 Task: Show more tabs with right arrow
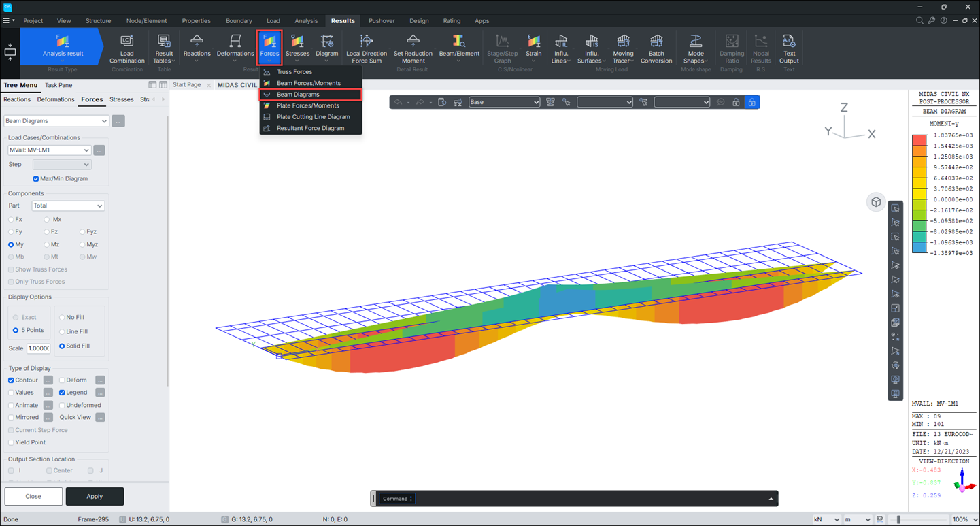click(163, 99)
